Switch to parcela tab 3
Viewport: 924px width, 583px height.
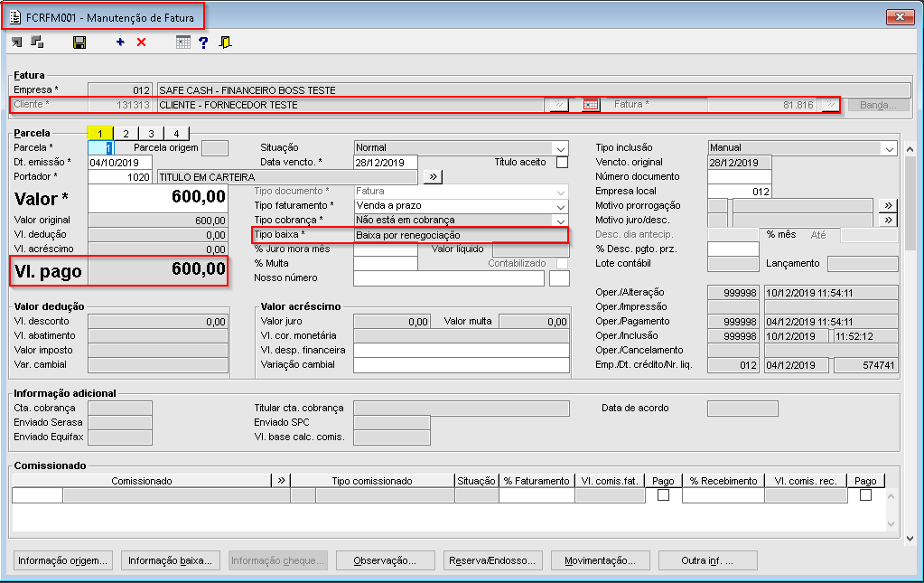click(151, 133)
